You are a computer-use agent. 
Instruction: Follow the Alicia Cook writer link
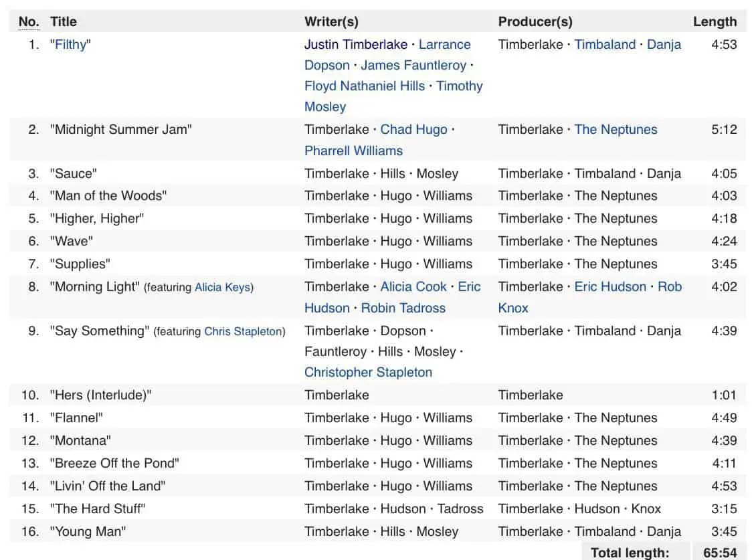tap(413, 287)
